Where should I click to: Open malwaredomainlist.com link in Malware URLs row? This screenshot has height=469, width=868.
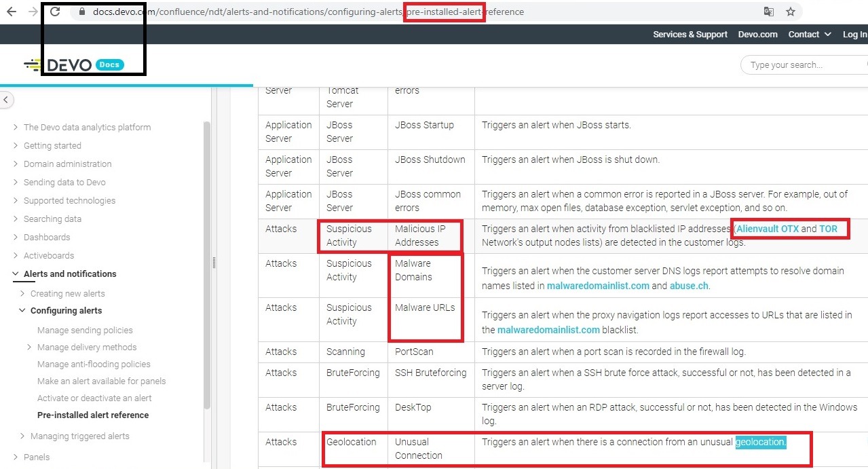point(548,330)
